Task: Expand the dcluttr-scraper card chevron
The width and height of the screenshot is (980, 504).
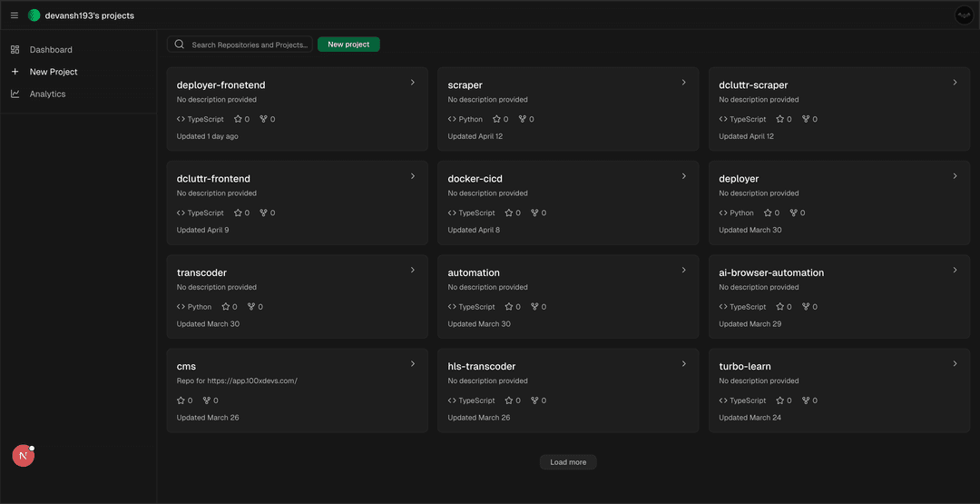Action: pos(955,82)
